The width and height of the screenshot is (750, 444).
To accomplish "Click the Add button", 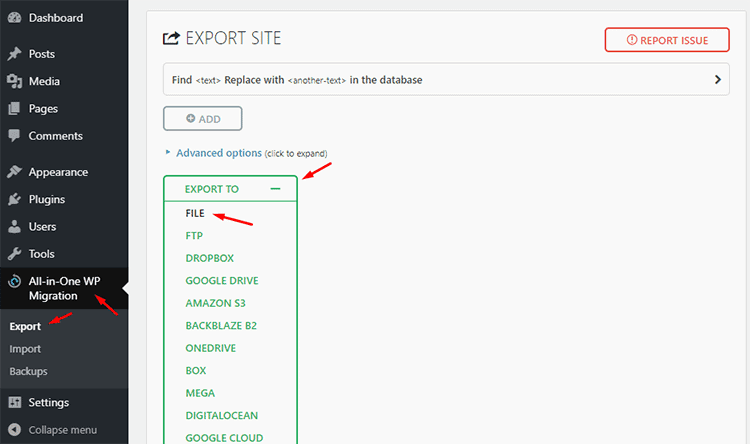I will click(203, 119).
